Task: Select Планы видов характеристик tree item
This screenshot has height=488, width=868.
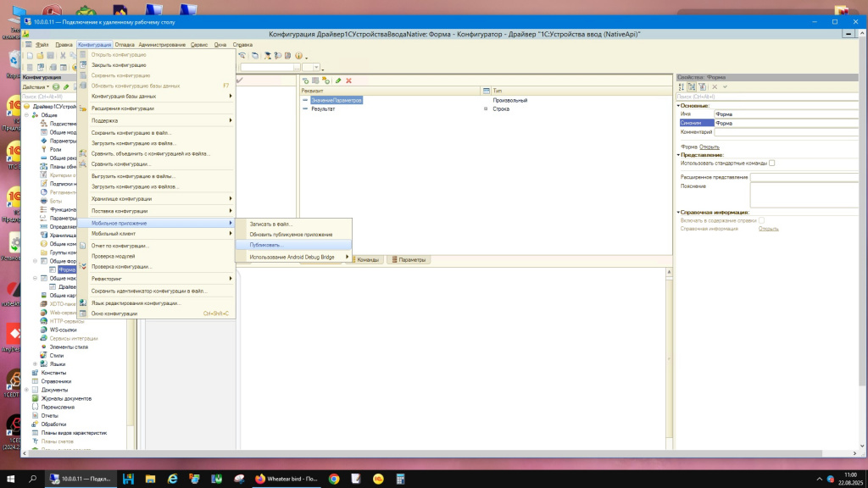Action: (75, 433)
